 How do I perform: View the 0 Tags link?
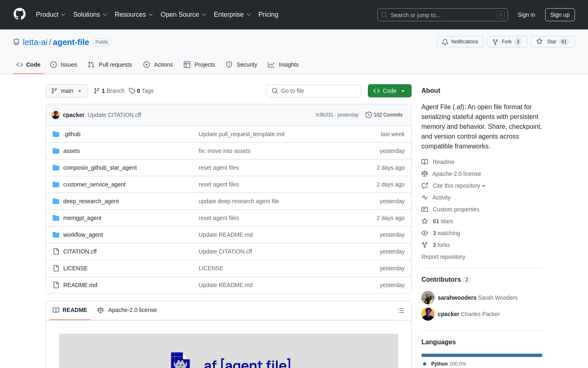click(x=141, y=91)
